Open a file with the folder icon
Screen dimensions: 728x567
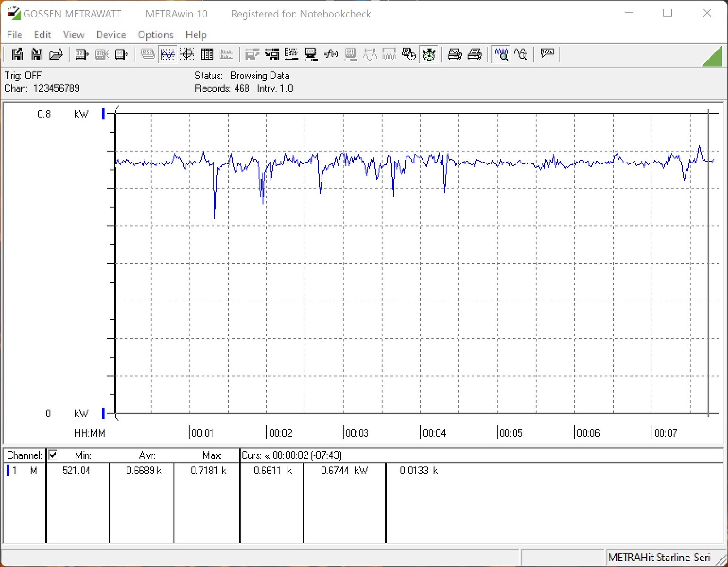click(56, 55)
